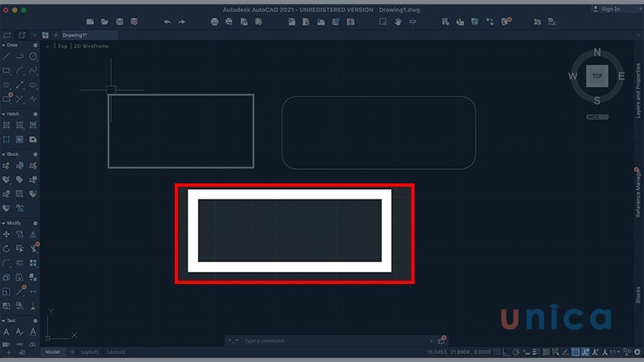Click the coordinates readout in status bar
This screenshot has width=644, height=362.
[x=459, y=352]
